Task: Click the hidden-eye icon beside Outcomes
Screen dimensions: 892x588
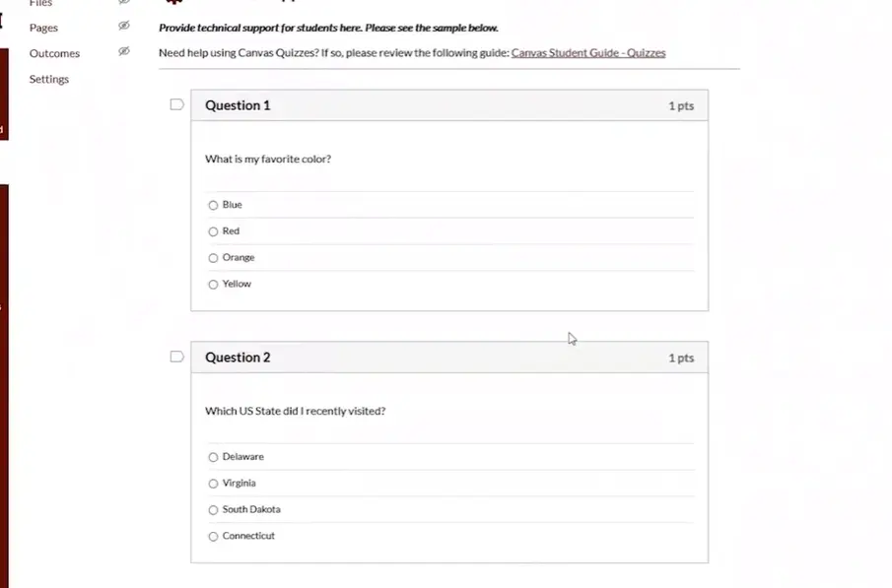Action: [123, 52]
